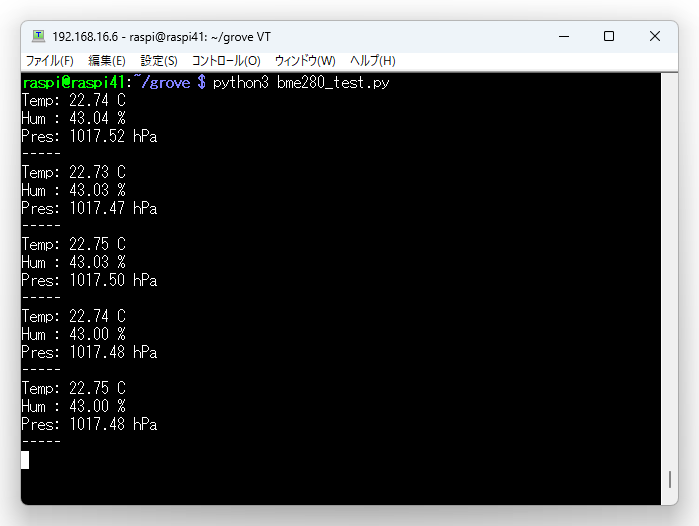Open the 編集(E) menu
The height and width of the screenshot is (526, 699).
click(x=107, y=61)
